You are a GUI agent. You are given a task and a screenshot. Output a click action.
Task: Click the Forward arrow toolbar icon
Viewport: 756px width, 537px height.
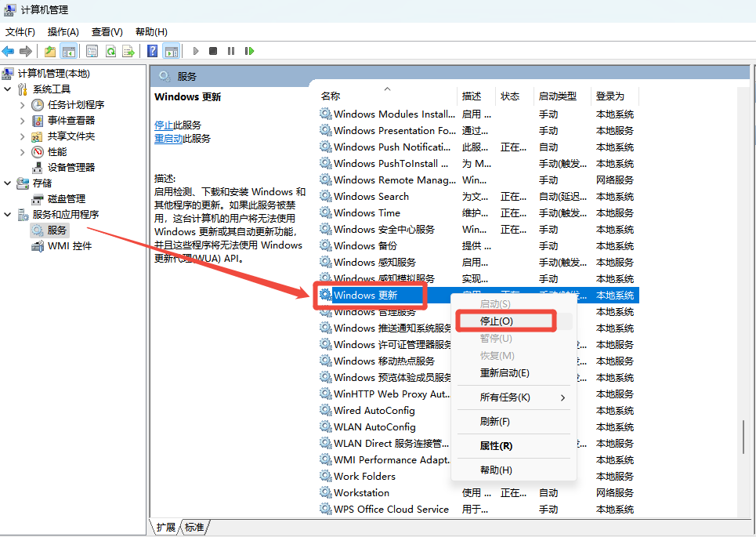coord(26,51)
